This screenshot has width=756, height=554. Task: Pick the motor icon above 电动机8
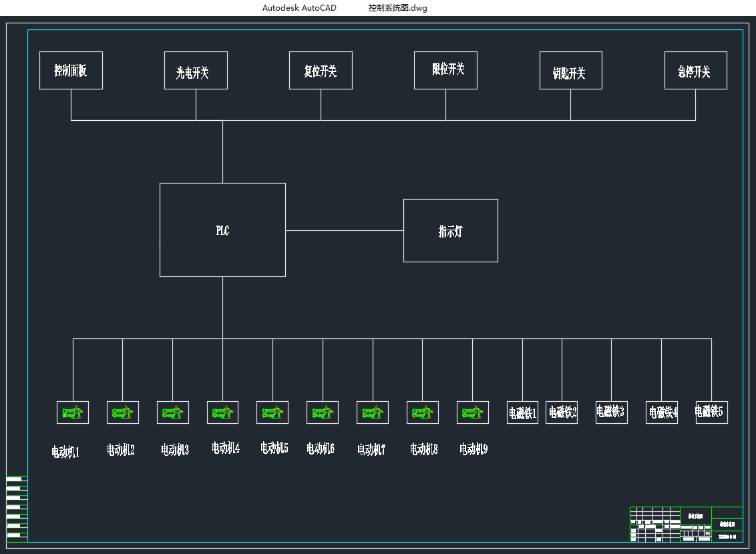423,412
